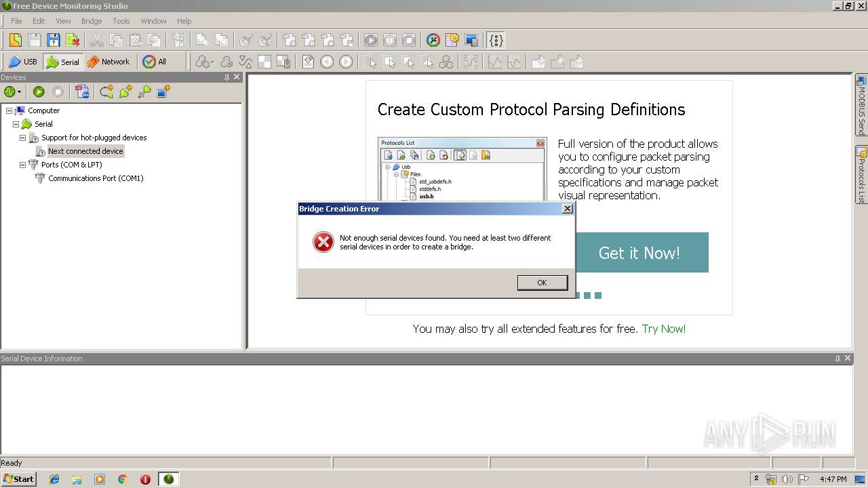Click the add green plug device icon
Viewport: 868px width, 488px height.
pyautogui.click(x=125, y=91)
